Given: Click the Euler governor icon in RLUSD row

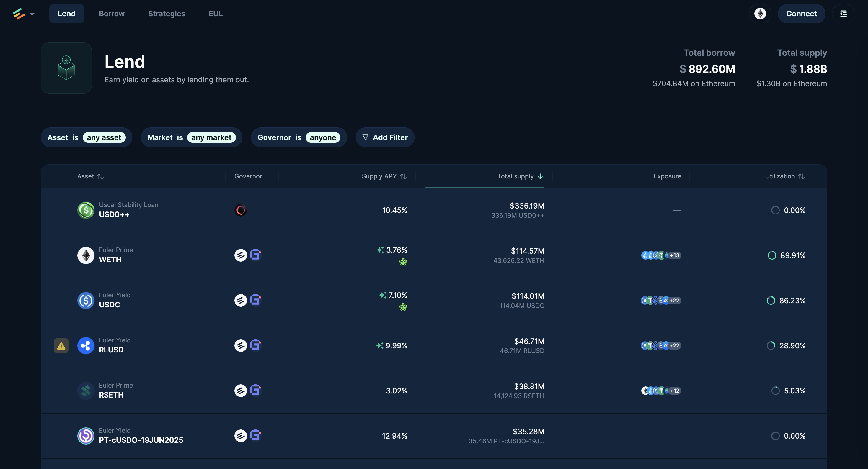Looking at the screenshot, I should [x=241, y=345].
